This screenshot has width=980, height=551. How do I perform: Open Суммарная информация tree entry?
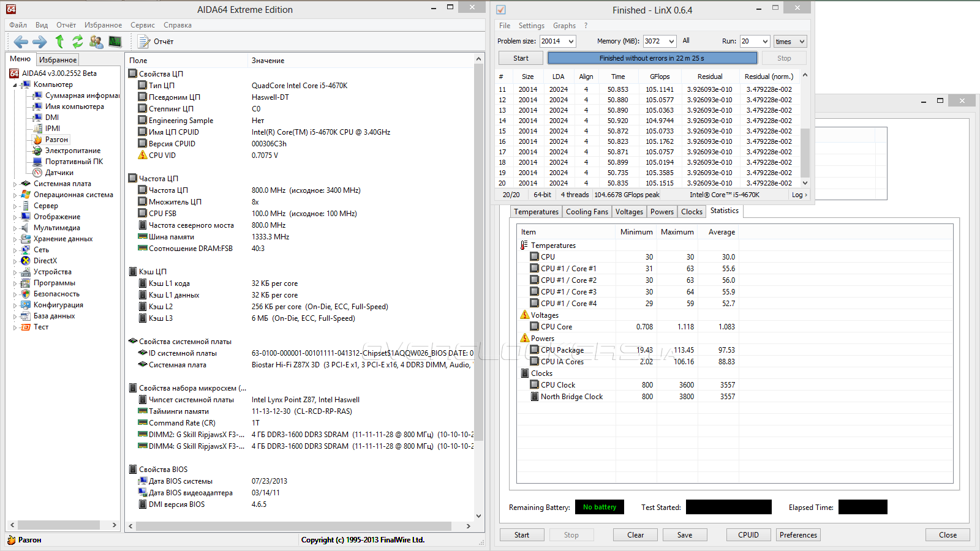[x=81, y=96]
